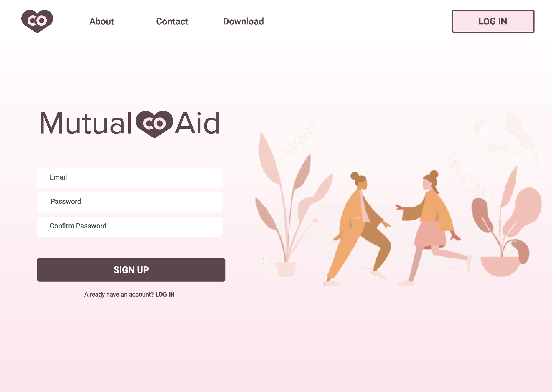Viewport: 552px width, 392px height.
Task: Click the word Aid in the title
Action: (x=197, y=123)
